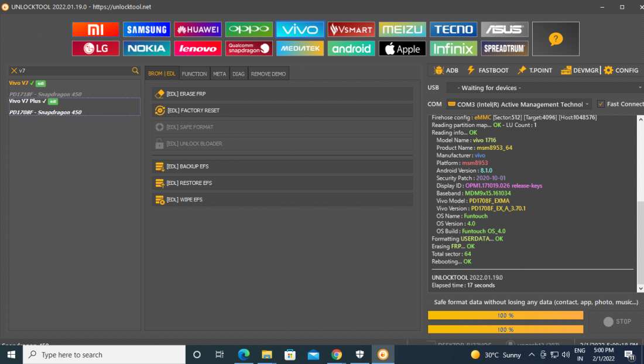Select Vivo V7 in the model list
The width and height of the screenshot is (644, 364).
pos(74,88)
